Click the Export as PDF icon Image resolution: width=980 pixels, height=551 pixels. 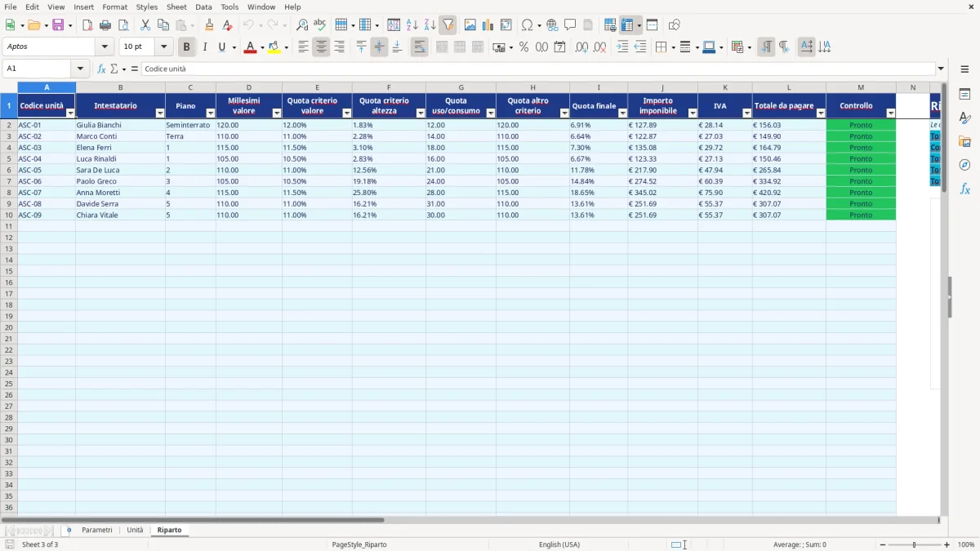[87, 25]
